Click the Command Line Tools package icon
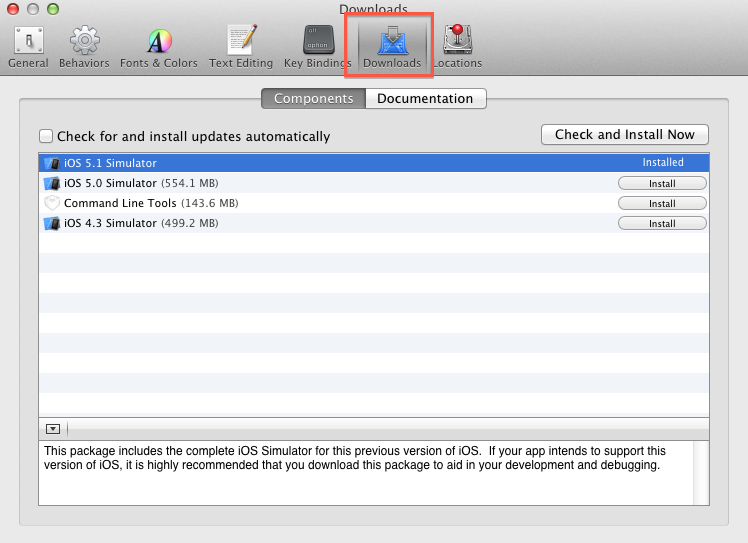Screen dimensions: 748x543 coord(52,203)
